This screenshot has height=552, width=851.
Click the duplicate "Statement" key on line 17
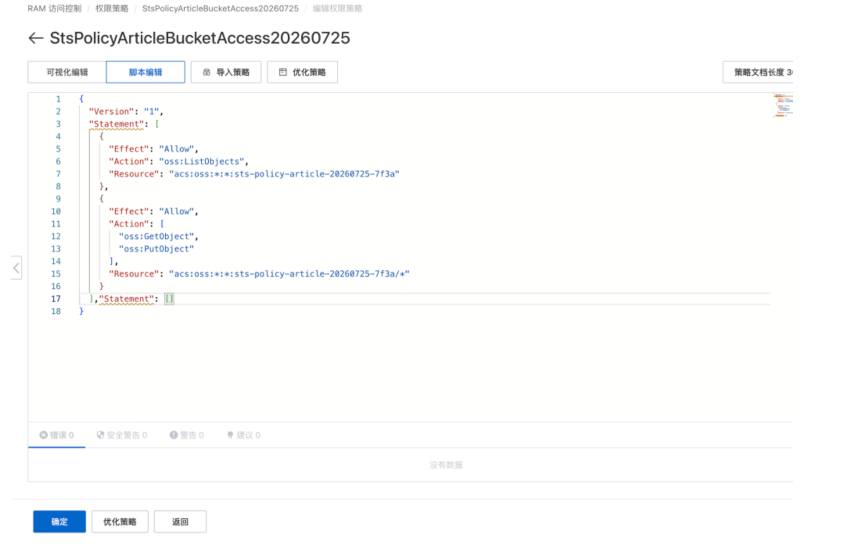point(126,299)
